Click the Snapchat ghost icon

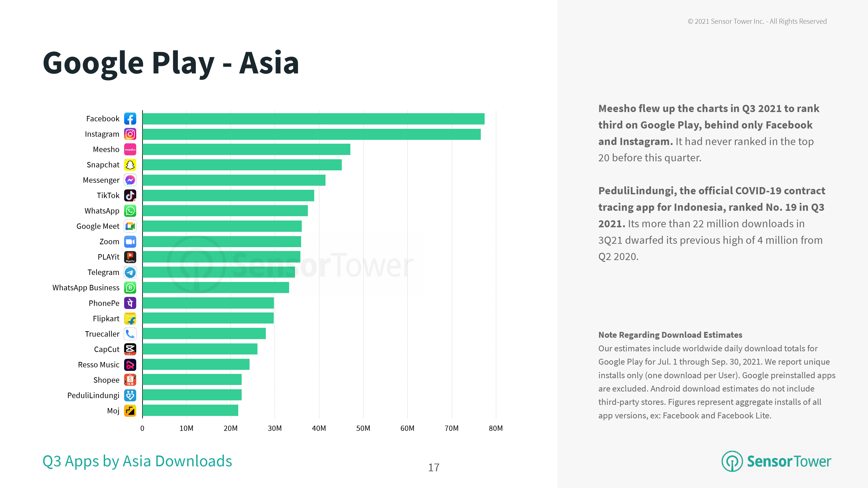pos(130,165)
